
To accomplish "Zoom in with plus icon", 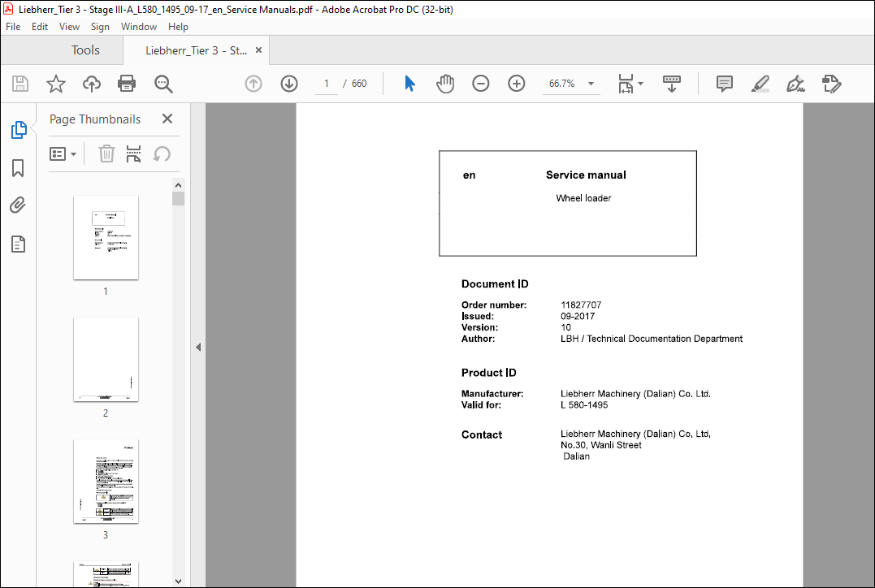I will pyautogui.click(x=517, y=84).
